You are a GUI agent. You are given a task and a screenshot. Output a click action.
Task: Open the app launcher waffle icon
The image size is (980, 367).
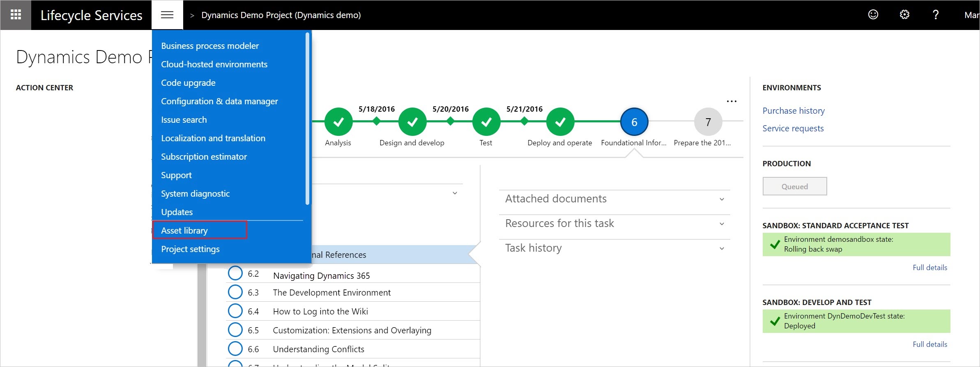(16, 15)
